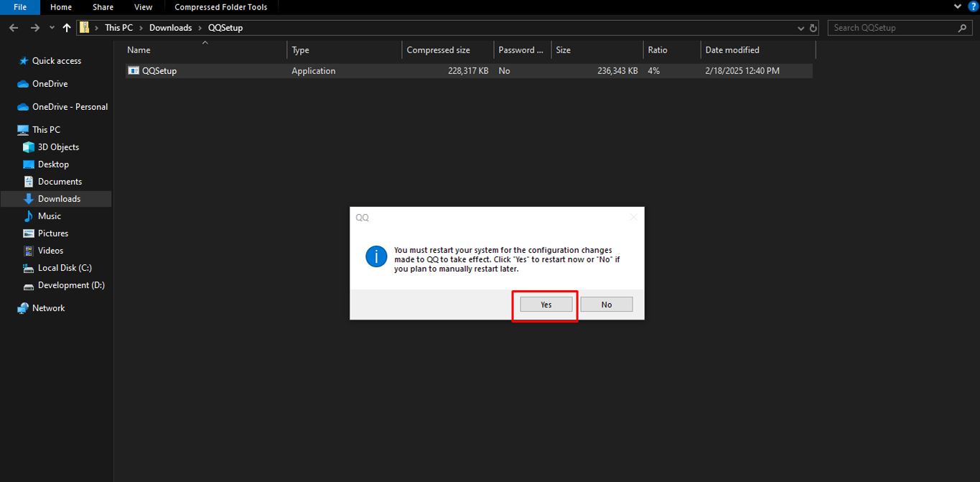The height and width of the screenshot is (482, 980).
Task: Open the View ribbon tab
Action: pos(144,7)
